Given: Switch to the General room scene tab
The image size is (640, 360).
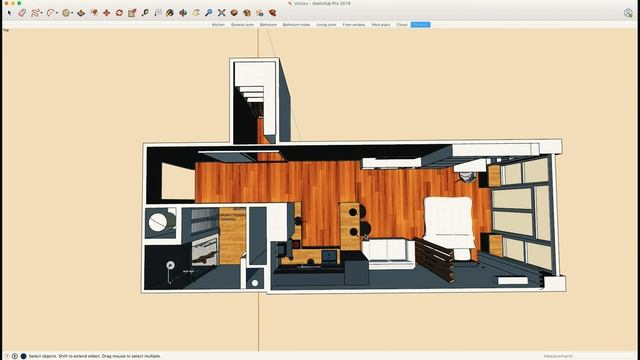Looking at the screenshot, I should pyautogui.click(x=242, y=25).
